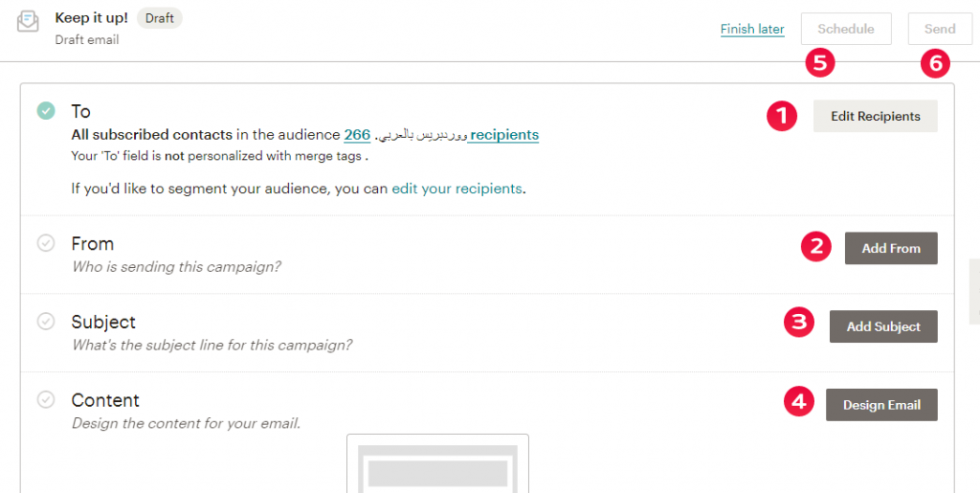The image size is (980, 493).
Task: Click red number 5 marker
Action: coord(819,63)
